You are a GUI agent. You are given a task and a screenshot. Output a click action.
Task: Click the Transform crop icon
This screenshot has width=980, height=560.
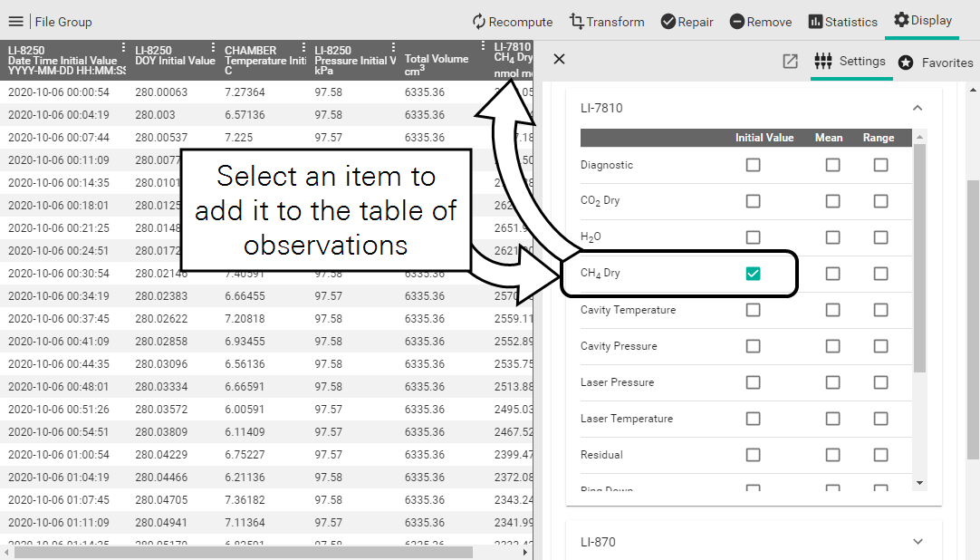(x=576, y=21)
